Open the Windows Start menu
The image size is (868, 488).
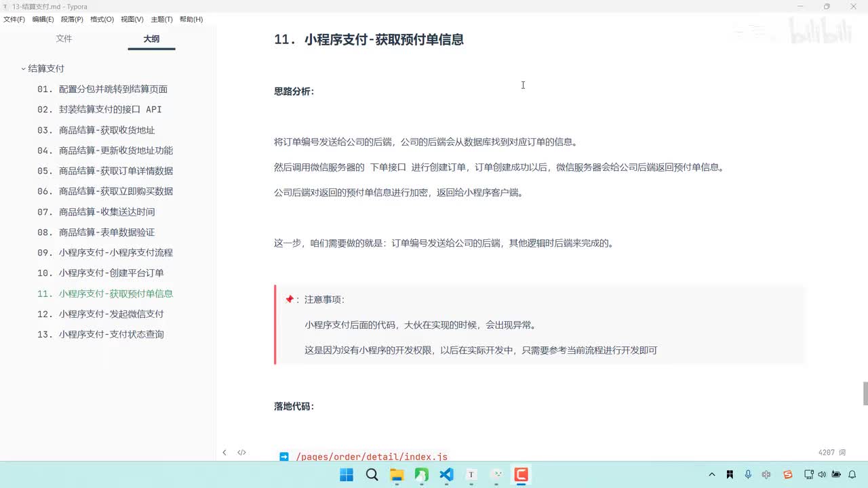[347, 474]
